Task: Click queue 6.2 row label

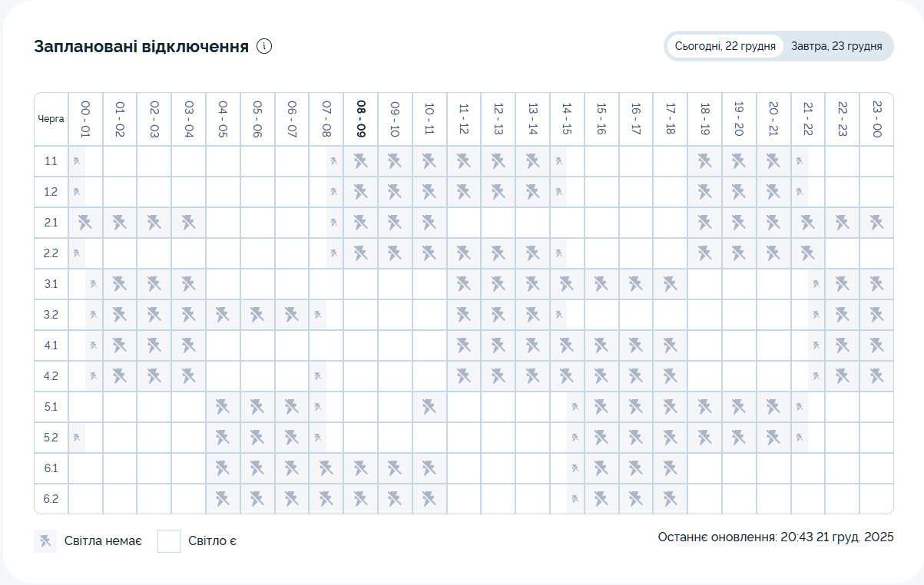Action: pos(51,499)
